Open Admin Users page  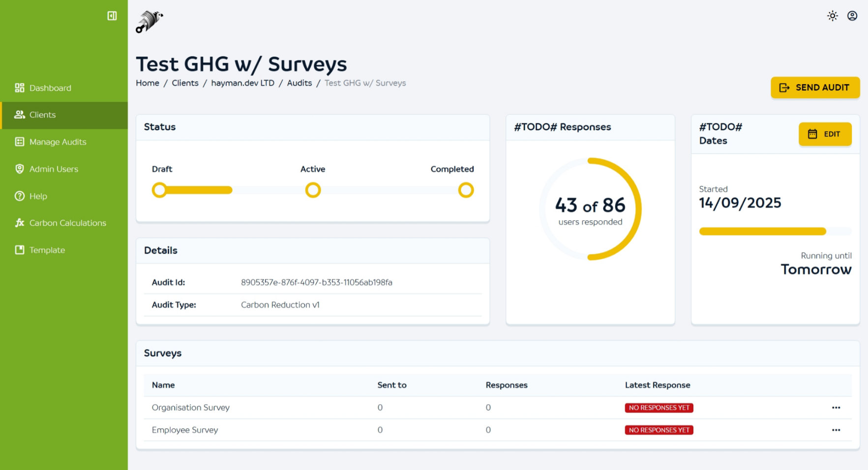64,169
